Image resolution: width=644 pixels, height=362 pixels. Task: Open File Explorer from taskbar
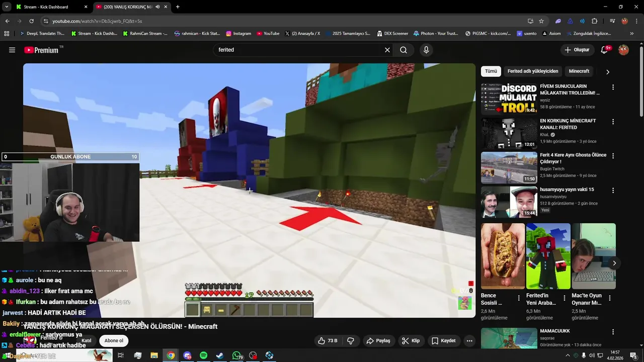click(x=154, y=355)
